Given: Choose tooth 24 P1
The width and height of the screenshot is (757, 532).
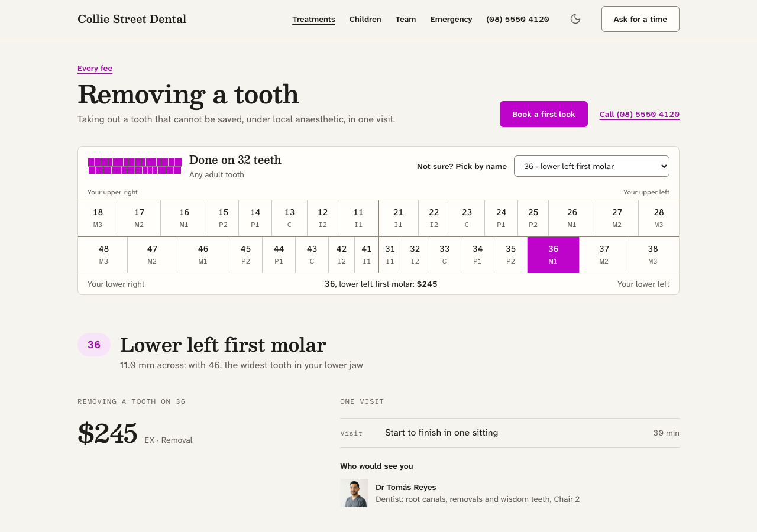Looking at the screenshot, I should [x=502, y=218].
